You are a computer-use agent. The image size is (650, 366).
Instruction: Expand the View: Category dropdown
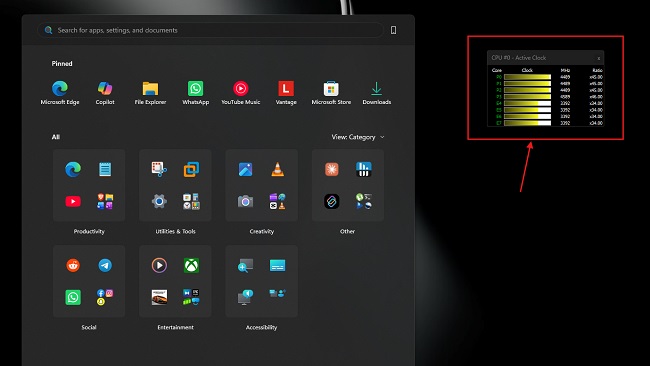click(358, 137)
